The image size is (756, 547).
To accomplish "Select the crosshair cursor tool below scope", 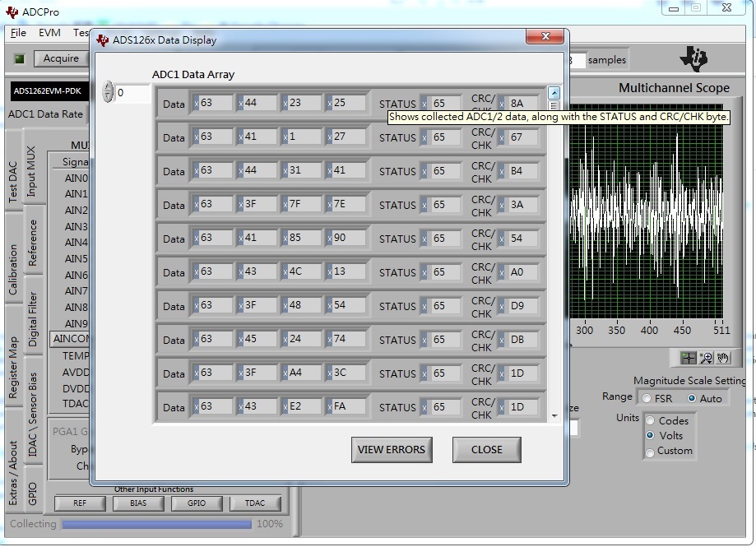I will (688, 358).
